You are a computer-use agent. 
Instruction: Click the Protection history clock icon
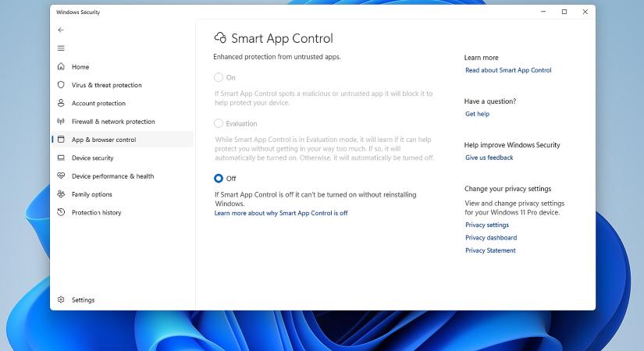[61, 212]
